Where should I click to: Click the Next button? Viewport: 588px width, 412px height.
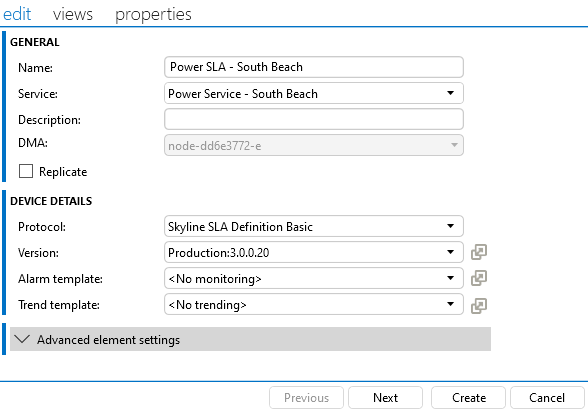(x=386, y=398)
